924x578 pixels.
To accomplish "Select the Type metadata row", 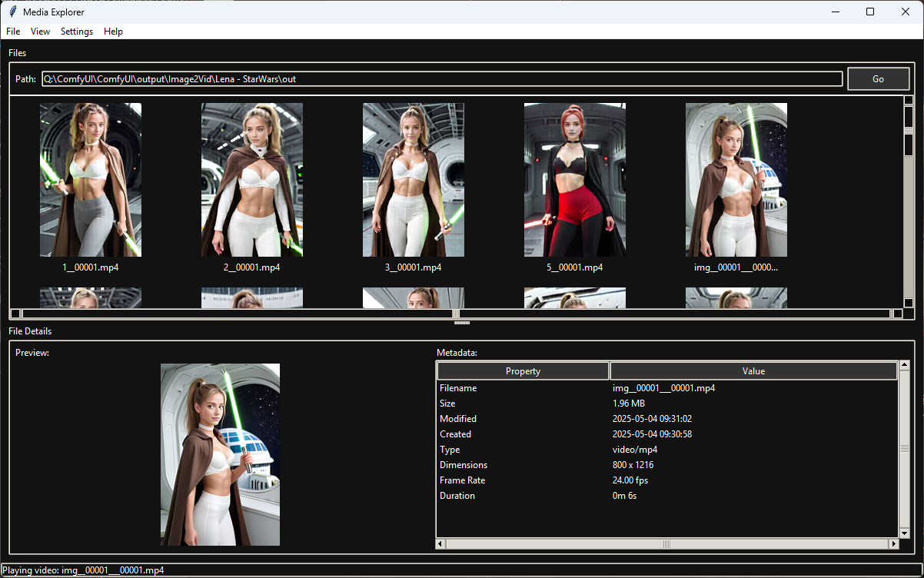I will point(666,450).
